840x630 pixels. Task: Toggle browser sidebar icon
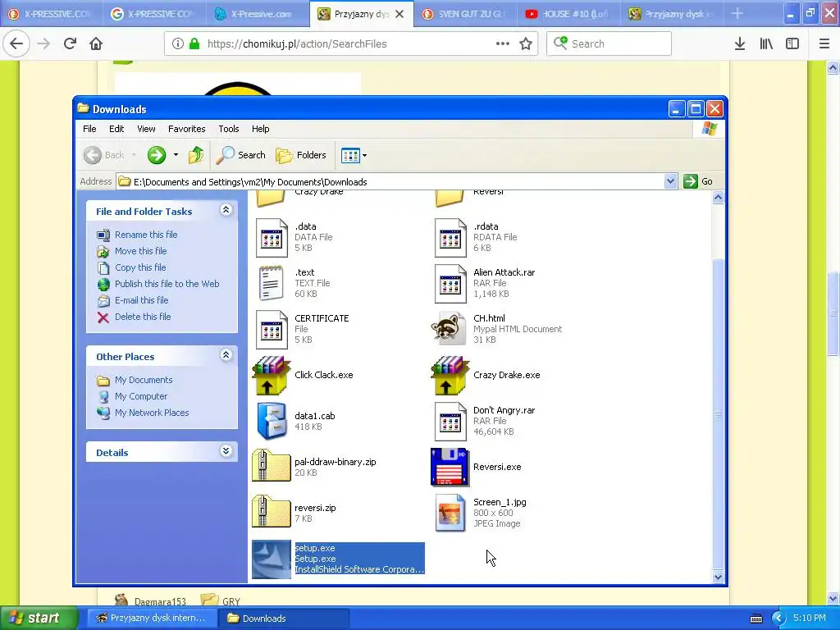pyautogui.click(x=792, y=44)
